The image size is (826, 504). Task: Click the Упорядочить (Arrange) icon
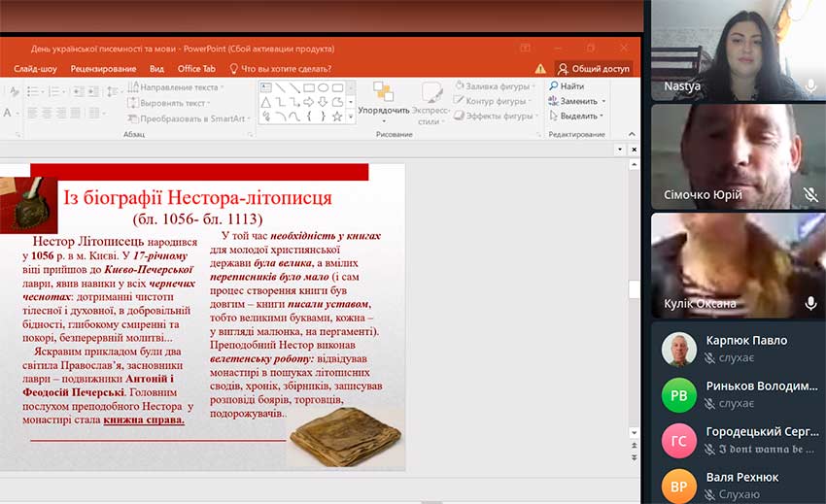[383, 93]
